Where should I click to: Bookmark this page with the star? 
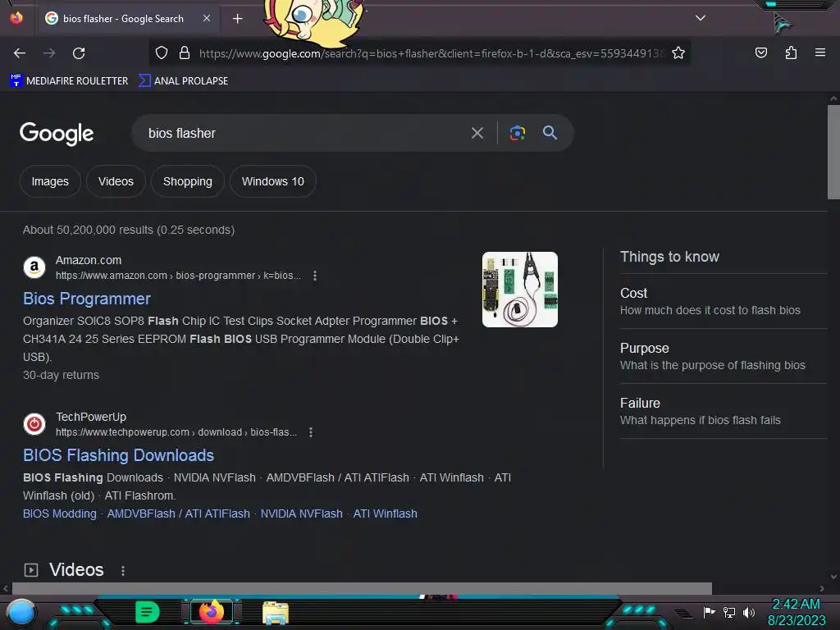(678, 53)
